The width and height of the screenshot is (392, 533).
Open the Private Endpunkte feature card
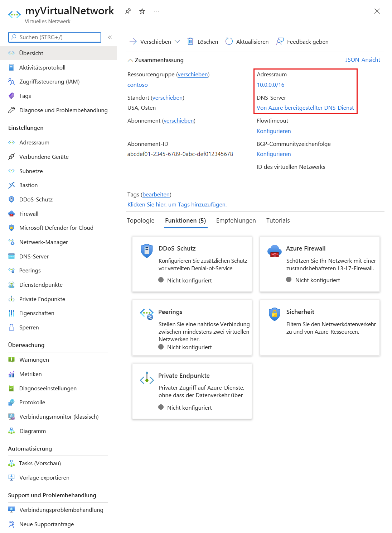pyautogui.click(x=192, y=391)
